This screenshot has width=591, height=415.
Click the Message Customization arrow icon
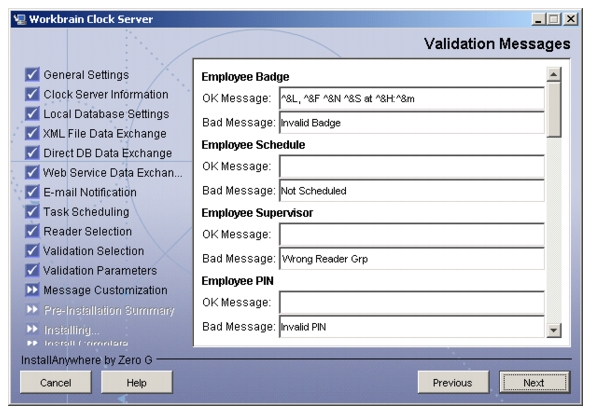click(x=32, y=289)
